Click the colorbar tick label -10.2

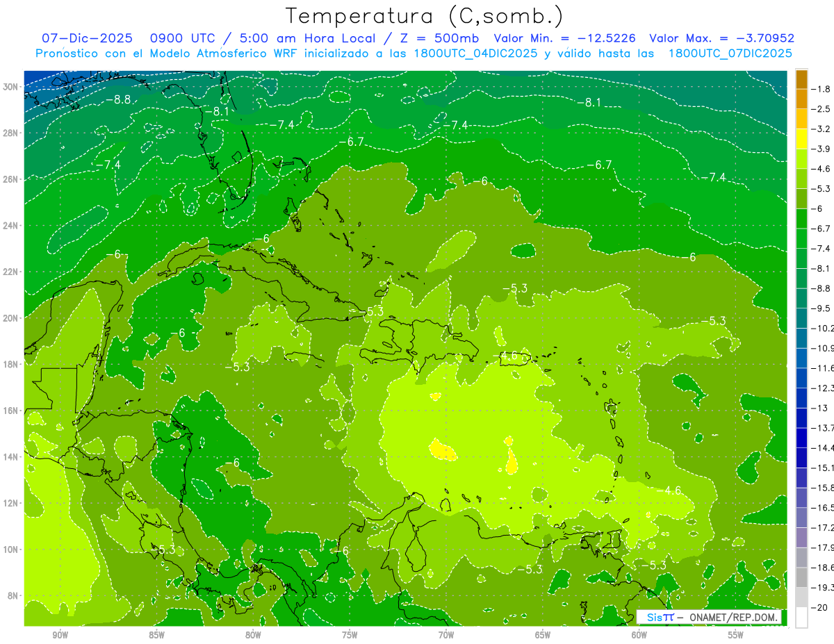(x=823, y=328)
